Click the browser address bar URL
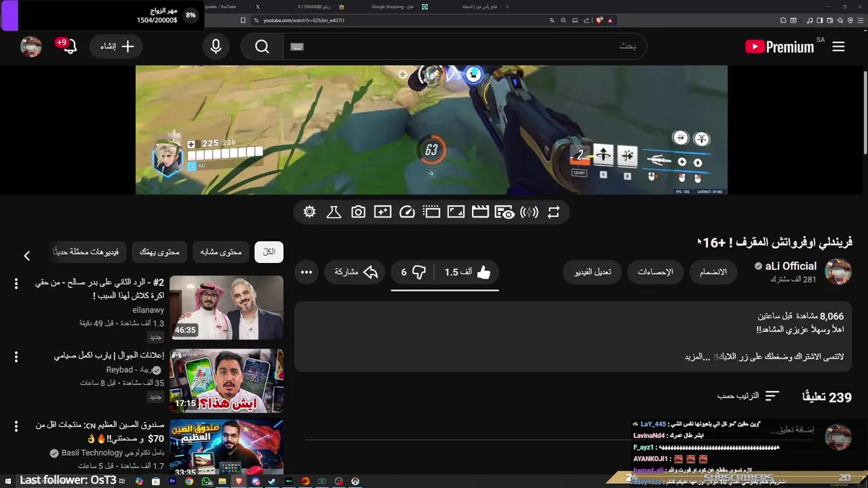This screenshot has width=868, height=488. coord(303,20)
